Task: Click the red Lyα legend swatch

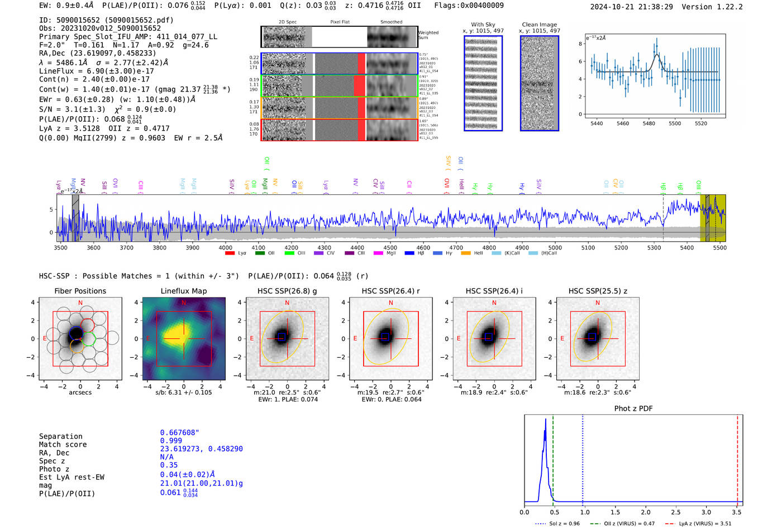Action: pos(230,253)
